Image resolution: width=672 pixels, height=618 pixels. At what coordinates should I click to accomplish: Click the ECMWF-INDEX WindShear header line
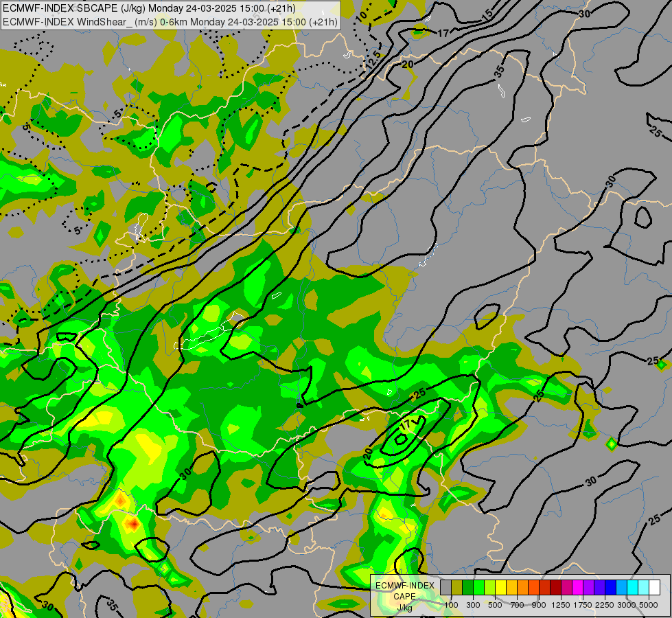170,22
